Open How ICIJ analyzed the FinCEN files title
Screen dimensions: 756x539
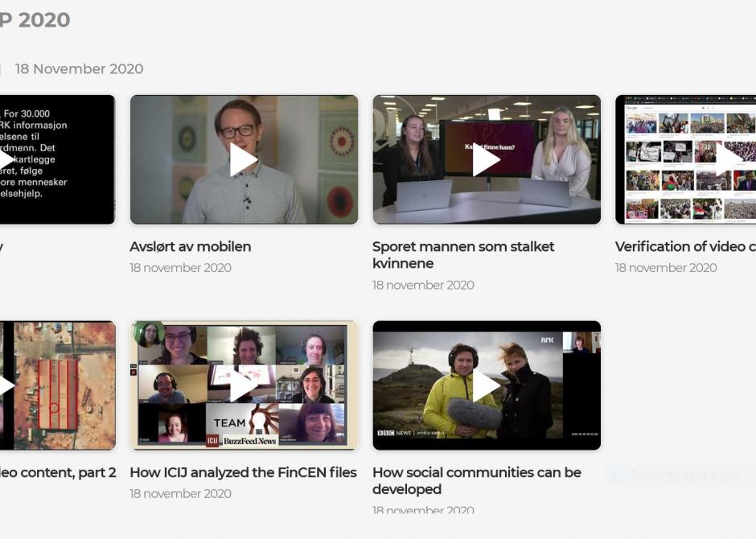[244, 472]
